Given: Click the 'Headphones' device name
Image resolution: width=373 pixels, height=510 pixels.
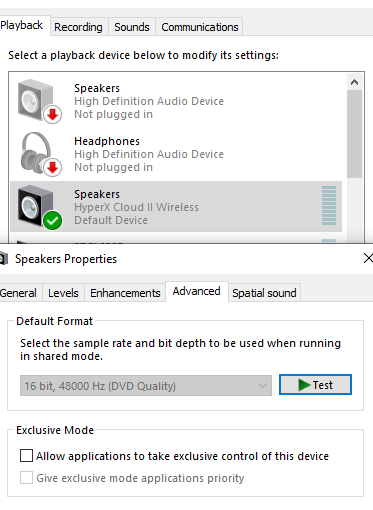Looking at the screenshot, I should pyautogui.click(x=107, y=141).
